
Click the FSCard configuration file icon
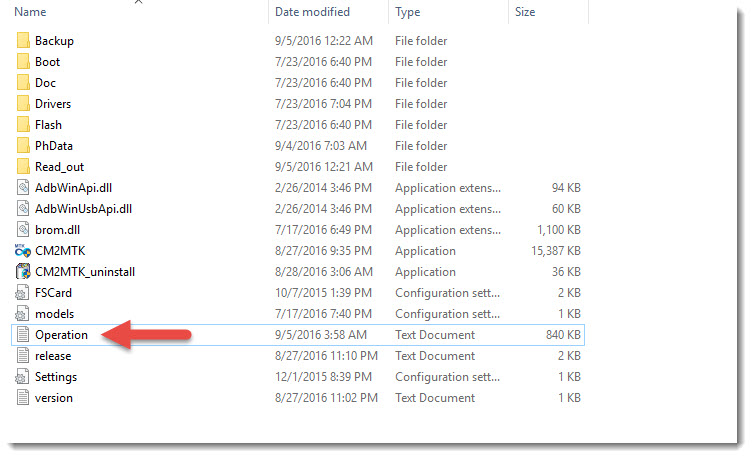22,293
